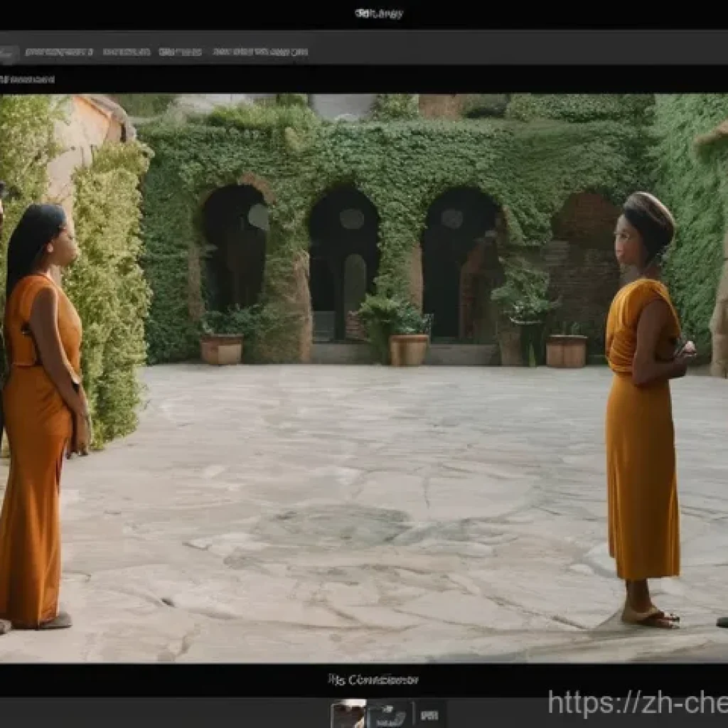Viewport: 728px width, 728px height.
Task: Click the rightmost wooden planter in the preview
Action: pos(567,350)
